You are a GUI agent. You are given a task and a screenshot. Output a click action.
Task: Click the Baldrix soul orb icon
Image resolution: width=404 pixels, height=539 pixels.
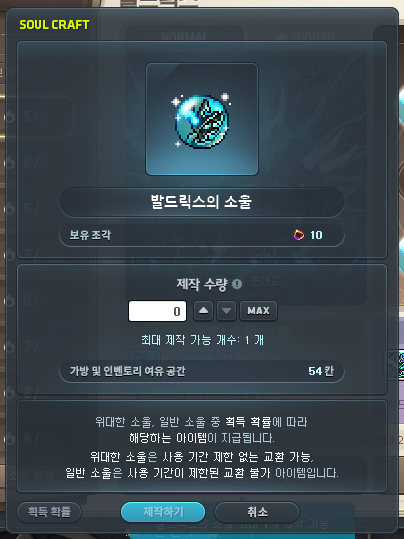[x=202, y=119]
